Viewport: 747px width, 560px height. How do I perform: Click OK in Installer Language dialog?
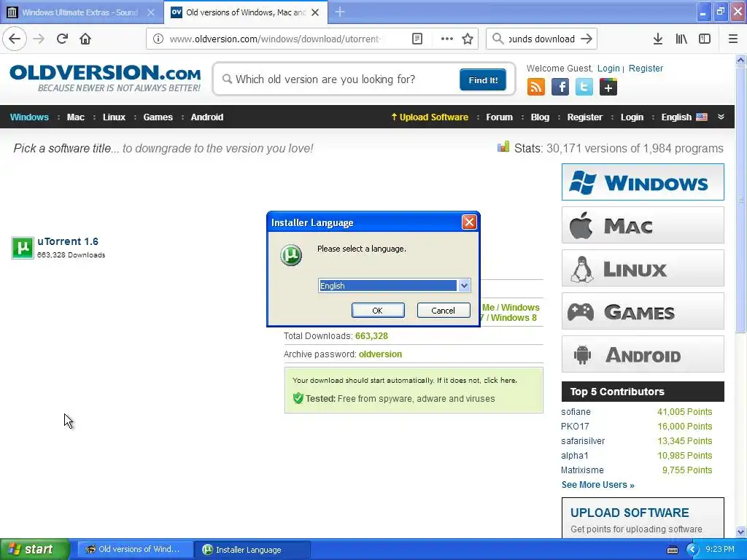[378, 311]
